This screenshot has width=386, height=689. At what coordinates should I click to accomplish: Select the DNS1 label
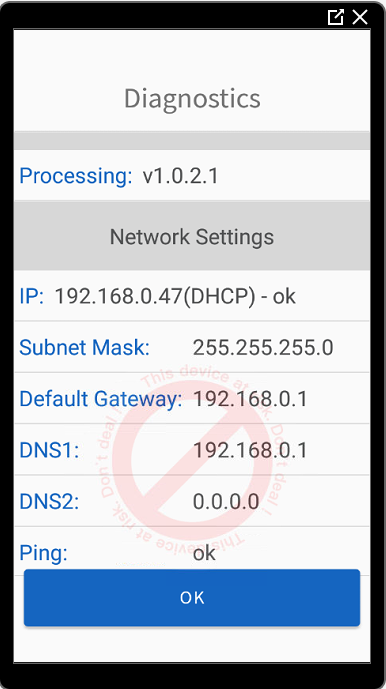[x=49, y=450]
